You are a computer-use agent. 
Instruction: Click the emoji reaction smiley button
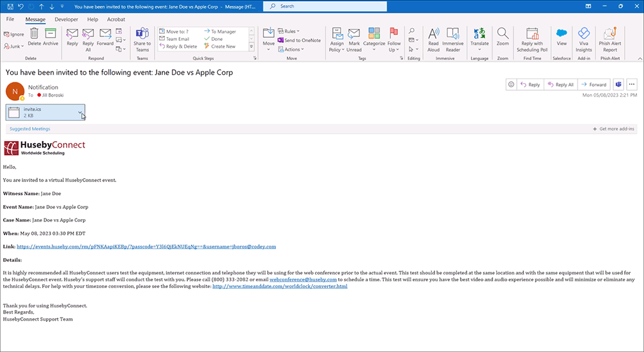(x=511, y=84)
